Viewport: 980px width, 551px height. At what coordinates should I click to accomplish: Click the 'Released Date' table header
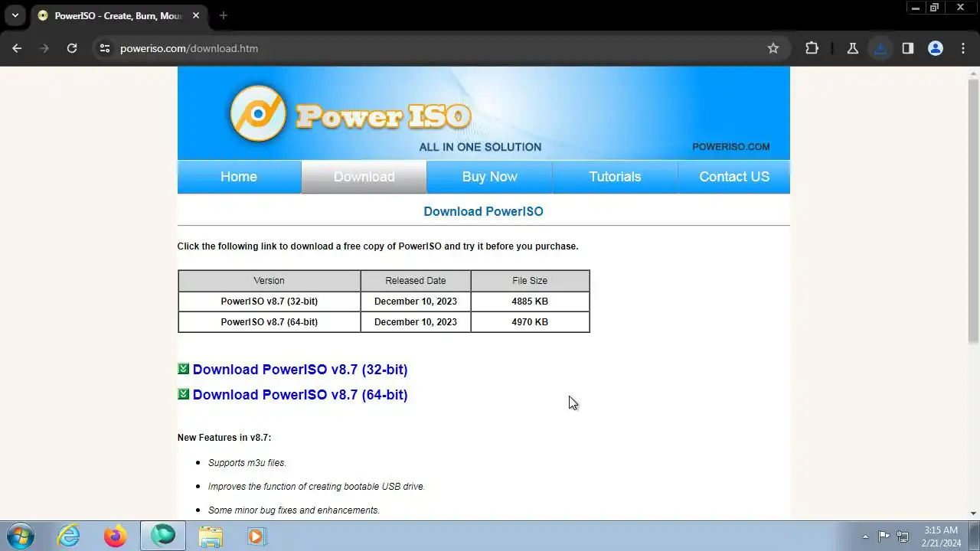(x=416, y=281)
